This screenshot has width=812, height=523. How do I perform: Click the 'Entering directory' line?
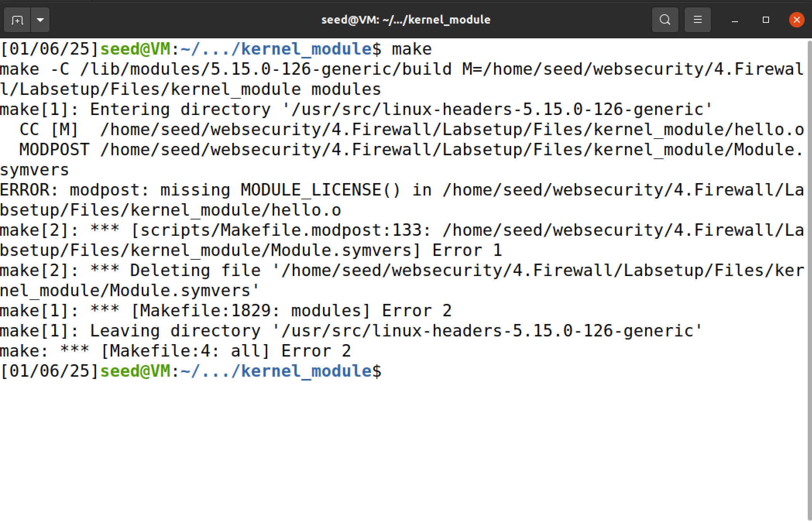(x=180, y=110)
